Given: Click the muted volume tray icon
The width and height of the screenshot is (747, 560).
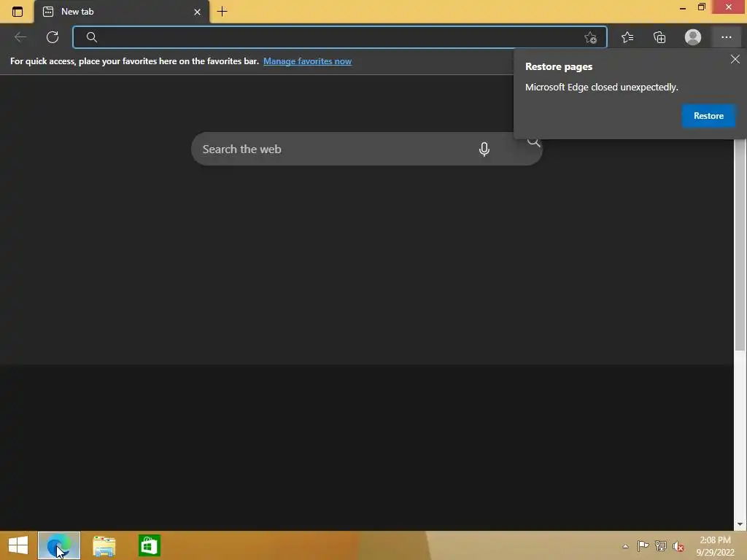Looking at the screenshot, I should [x=678, y=546].
